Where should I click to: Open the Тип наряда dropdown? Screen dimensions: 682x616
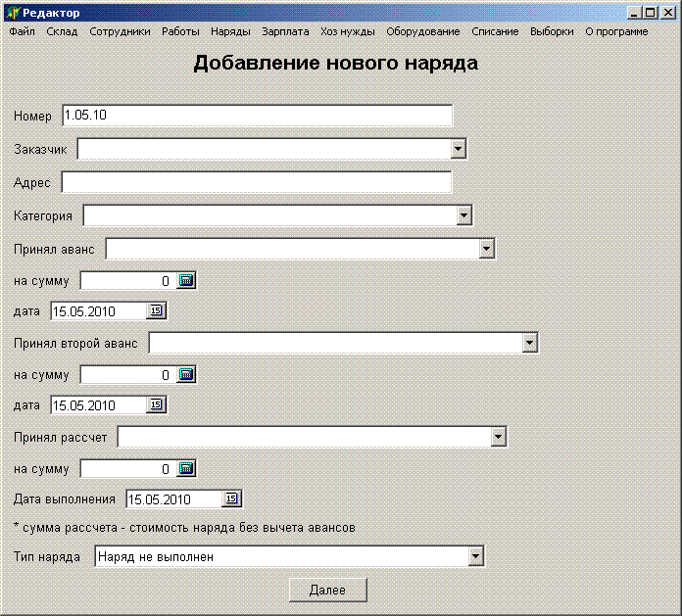coord(475,556)
